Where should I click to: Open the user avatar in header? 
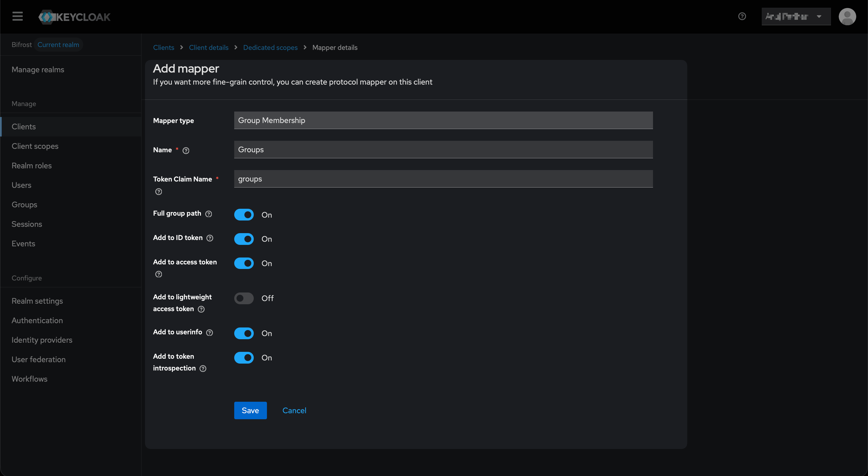847,17
